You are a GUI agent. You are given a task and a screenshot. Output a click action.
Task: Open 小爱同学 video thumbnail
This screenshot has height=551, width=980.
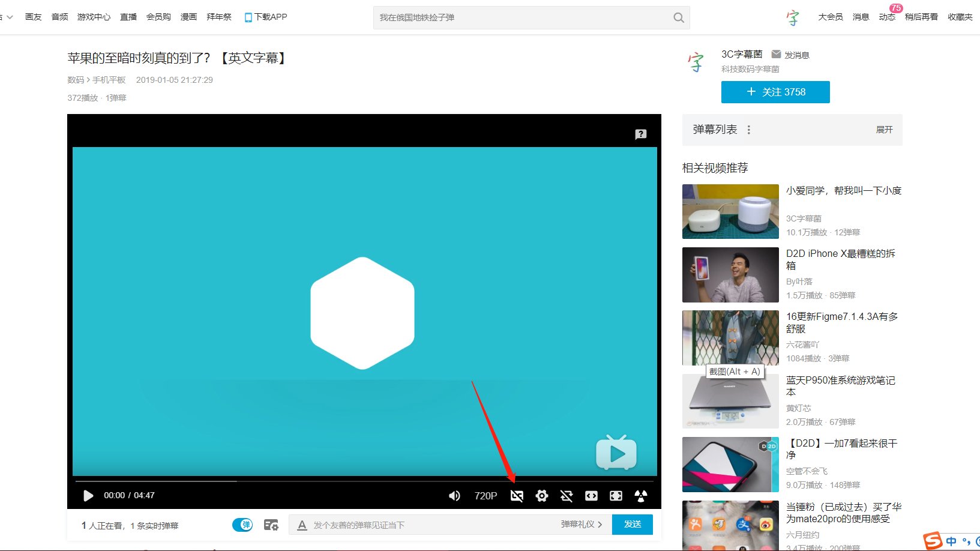(x=730, y=211)
